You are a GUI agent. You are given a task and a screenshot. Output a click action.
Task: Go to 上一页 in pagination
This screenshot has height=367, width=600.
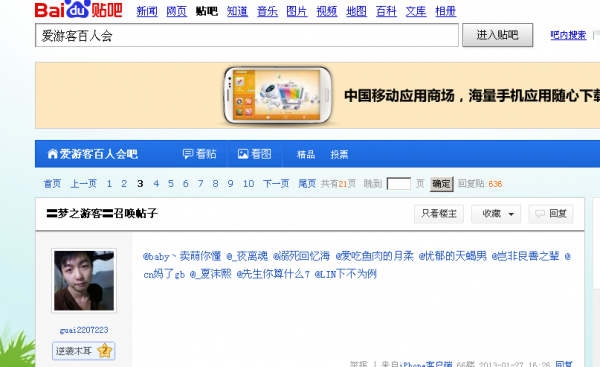(83, 184)
